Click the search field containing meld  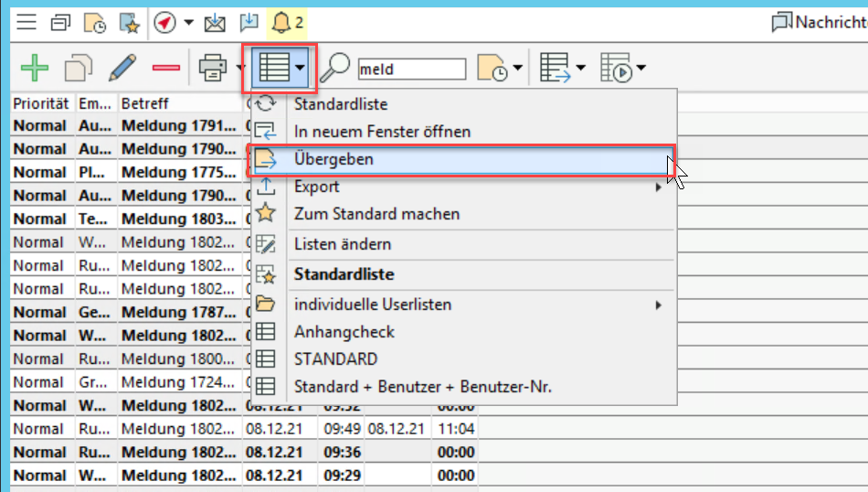tap(410, 69)
